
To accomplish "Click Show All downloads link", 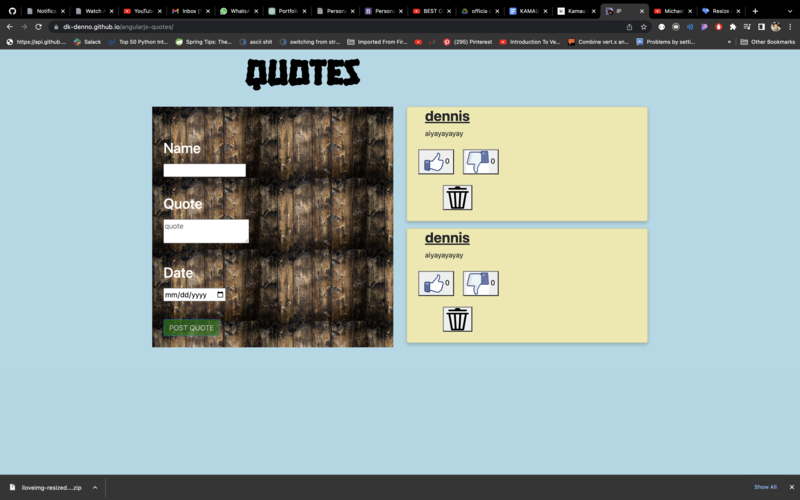I will (765, 487).
